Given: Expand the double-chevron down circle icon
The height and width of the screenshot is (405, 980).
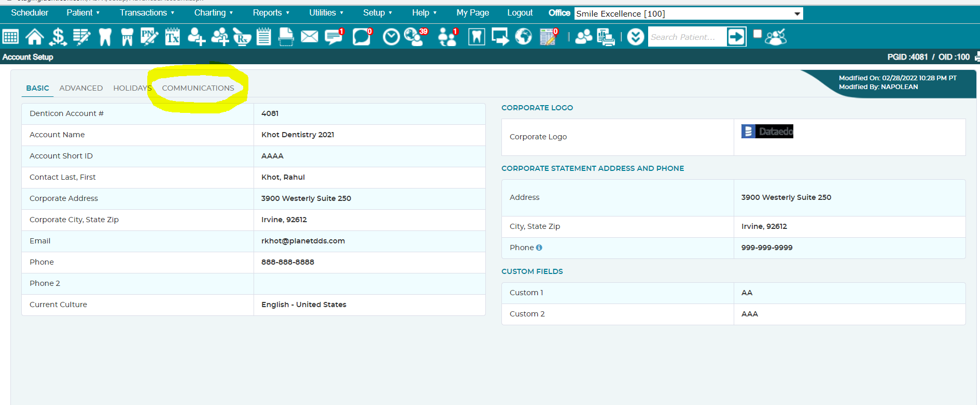Looking at the screenshot, I should tap(635, 37).
